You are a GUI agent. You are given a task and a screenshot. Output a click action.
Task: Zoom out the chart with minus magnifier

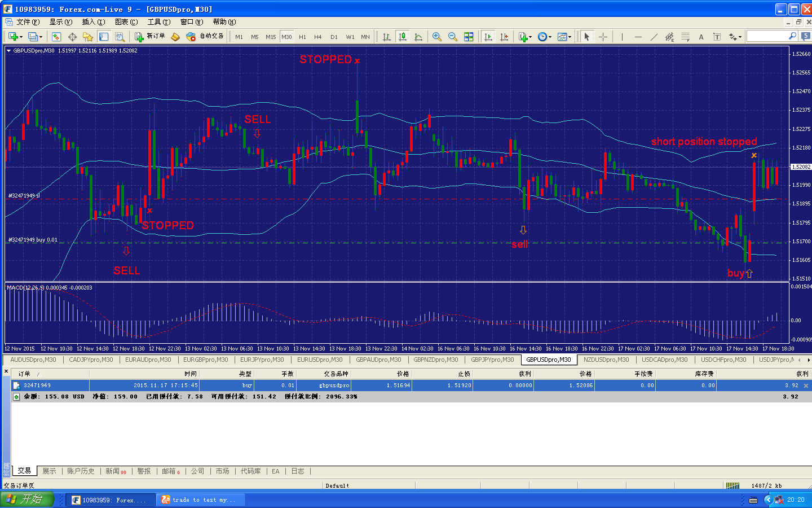[x=453, y=37]
